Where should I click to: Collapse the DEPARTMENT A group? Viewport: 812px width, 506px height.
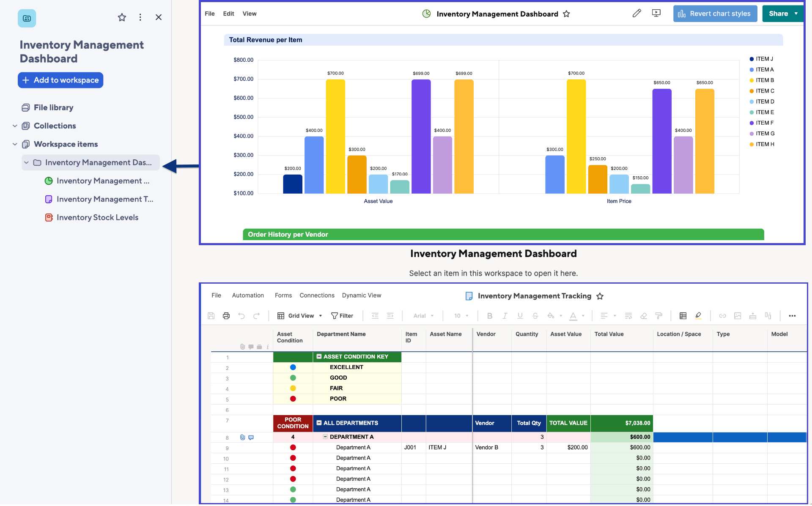(325, 437)
